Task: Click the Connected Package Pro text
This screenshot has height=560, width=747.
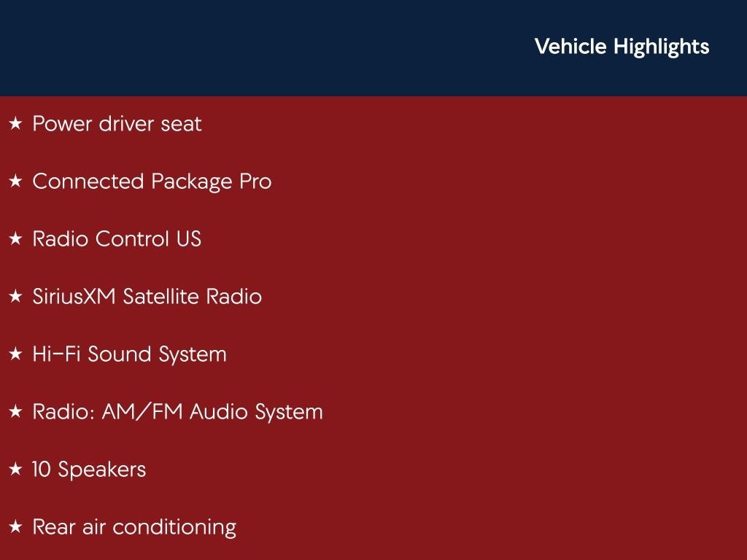Action: 152,182
